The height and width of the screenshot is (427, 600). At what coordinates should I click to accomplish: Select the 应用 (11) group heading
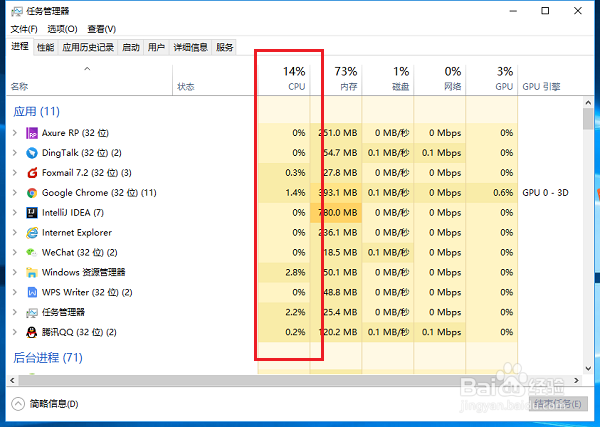[x=37, y=111]
